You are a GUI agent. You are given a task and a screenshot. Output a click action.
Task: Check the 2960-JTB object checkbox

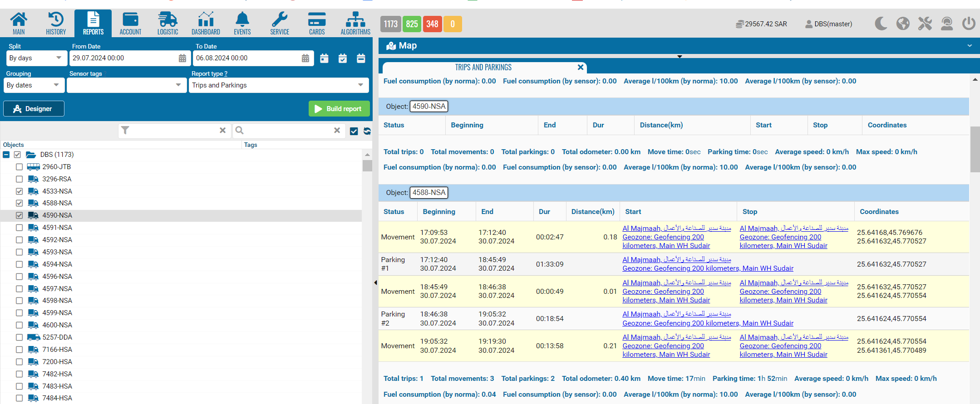click(19, 167)
